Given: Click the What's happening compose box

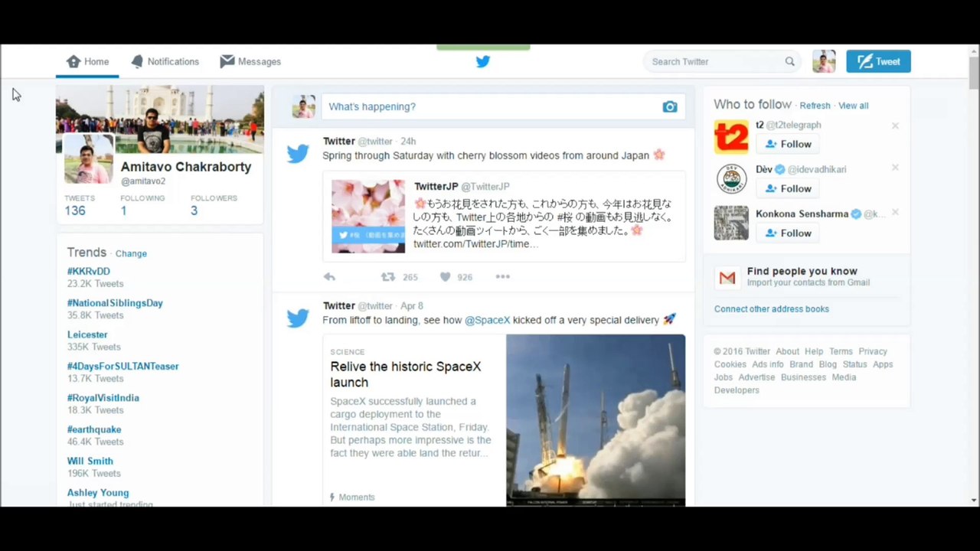Looking at the screenshot, I should tap(503, 106).
